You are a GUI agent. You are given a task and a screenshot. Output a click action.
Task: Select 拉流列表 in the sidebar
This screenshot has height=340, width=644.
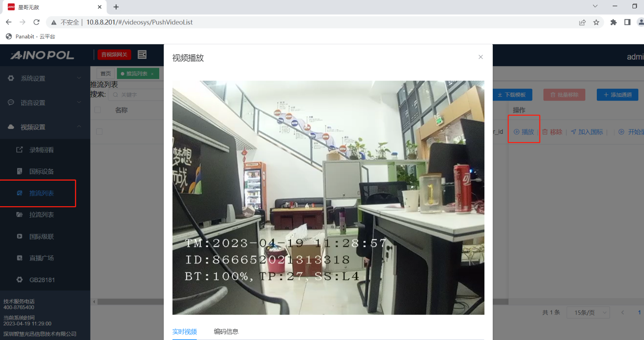tap(41, 215)
